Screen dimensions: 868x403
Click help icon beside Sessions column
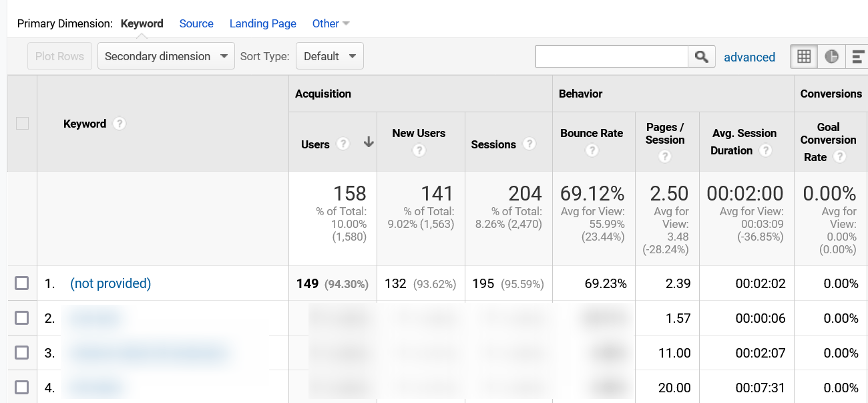(x=529, y=144)
